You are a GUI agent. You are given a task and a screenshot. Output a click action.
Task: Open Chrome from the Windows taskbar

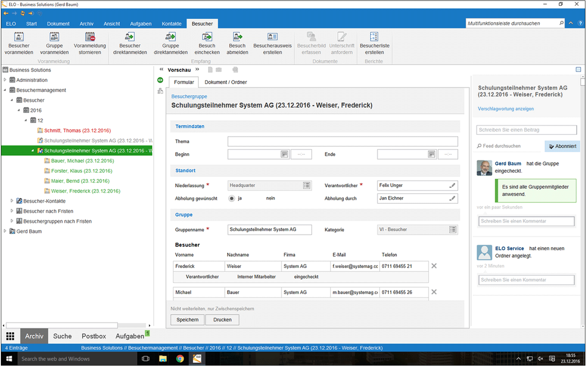(x=180, y=358)
